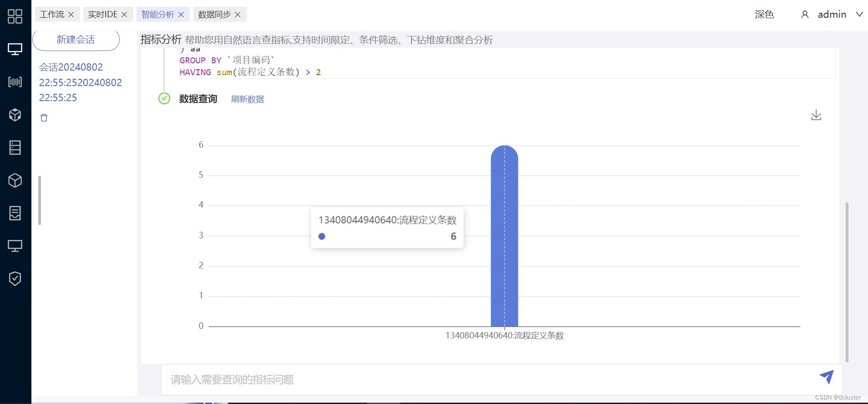Open the barcode icon in sidebar
This screenshot has width=868, height=404.
pyautogui.click(x=15, y=82)
